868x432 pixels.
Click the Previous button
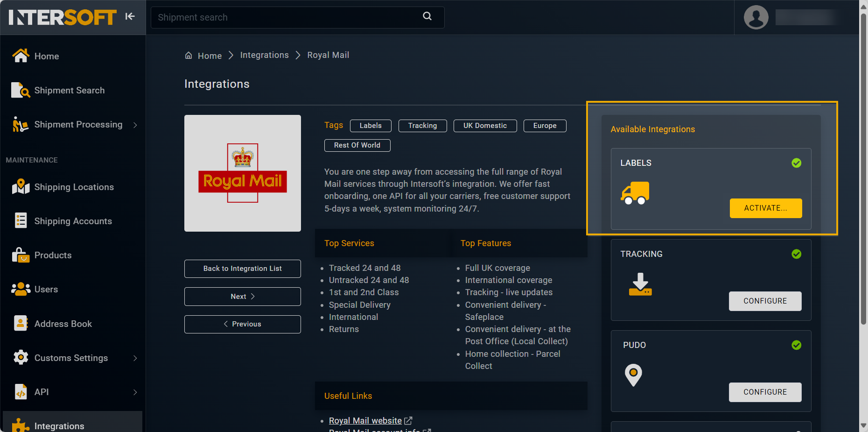[243, 324]
